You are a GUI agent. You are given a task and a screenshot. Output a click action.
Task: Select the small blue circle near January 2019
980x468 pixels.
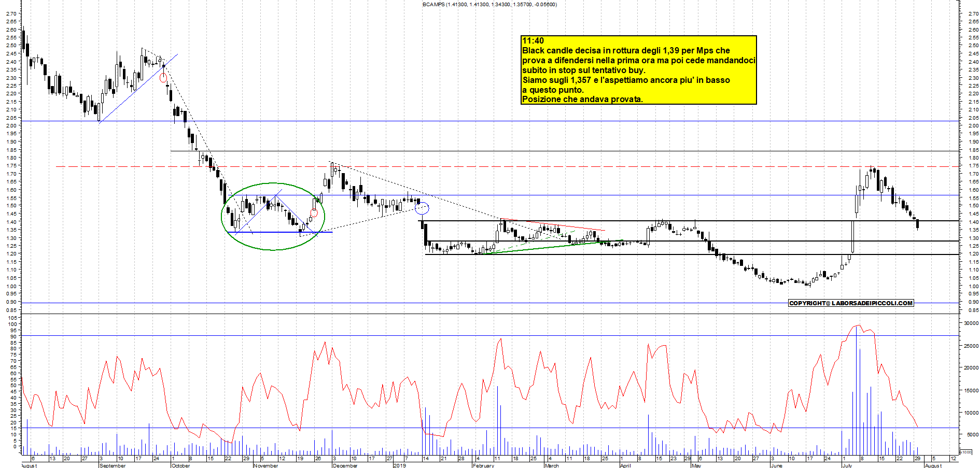(422, 209)
